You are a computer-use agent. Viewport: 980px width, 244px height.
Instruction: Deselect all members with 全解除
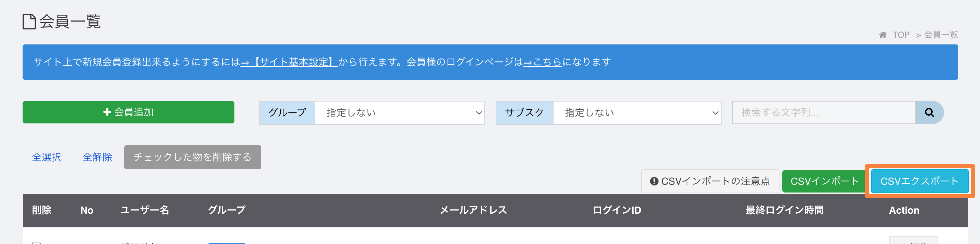[x=97, y=157]
